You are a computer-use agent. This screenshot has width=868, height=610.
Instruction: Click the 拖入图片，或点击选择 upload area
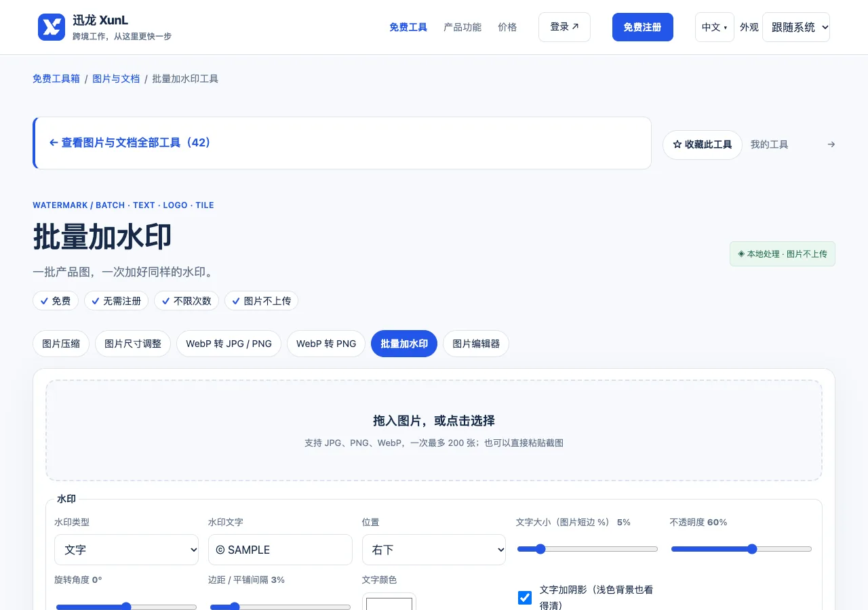(434, 430)
